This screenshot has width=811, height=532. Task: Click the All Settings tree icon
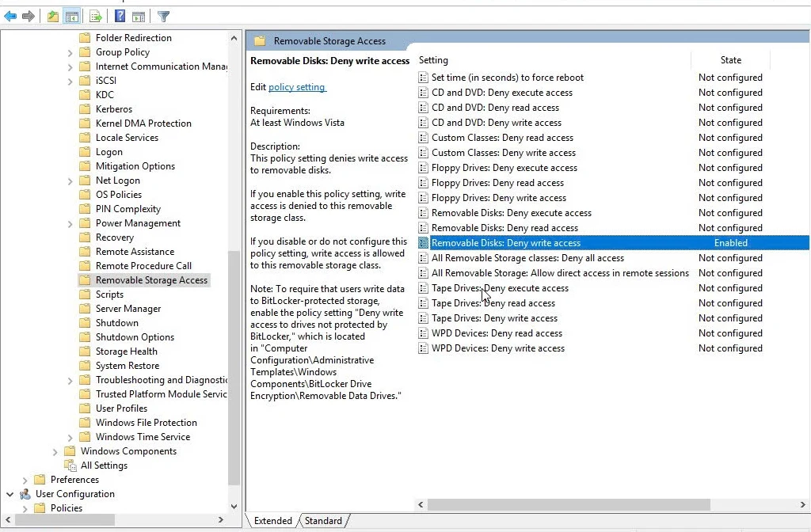click(x=70, y=465)
